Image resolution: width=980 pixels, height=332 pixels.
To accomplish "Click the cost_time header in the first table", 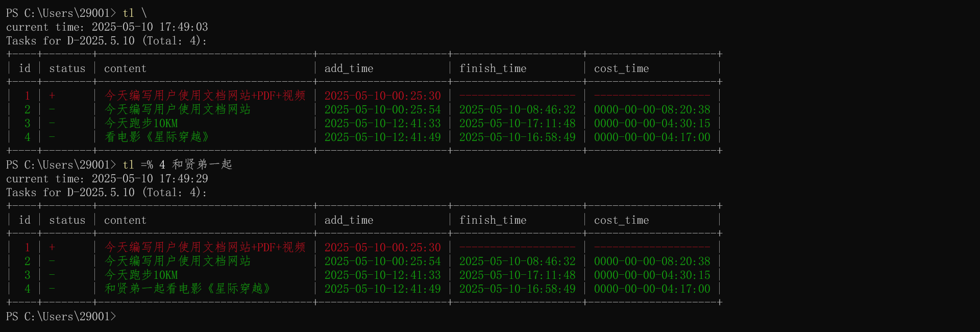I will (621, 68).
